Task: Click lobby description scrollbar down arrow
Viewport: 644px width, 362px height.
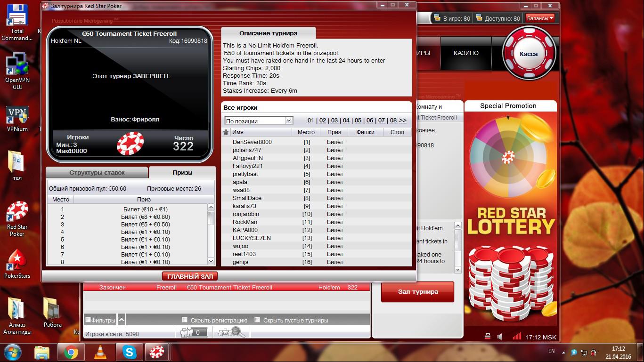Action: pos(457,269)
